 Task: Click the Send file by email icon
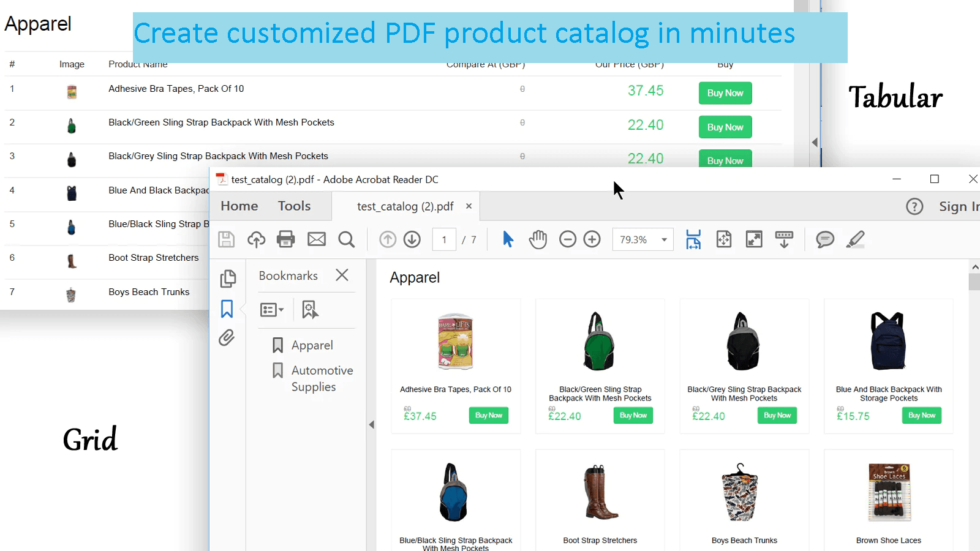point(316,239)
